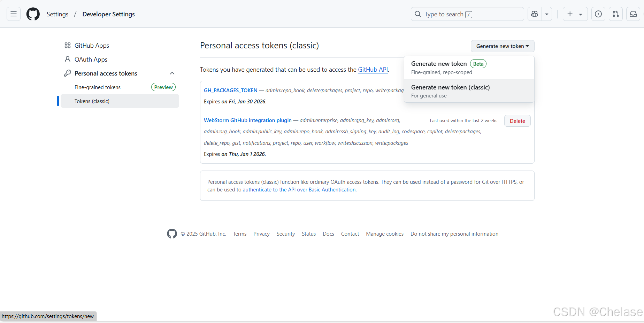Open Settings breadcrumb link
Viewport: 644px width, 323px height.
(58, 14)
